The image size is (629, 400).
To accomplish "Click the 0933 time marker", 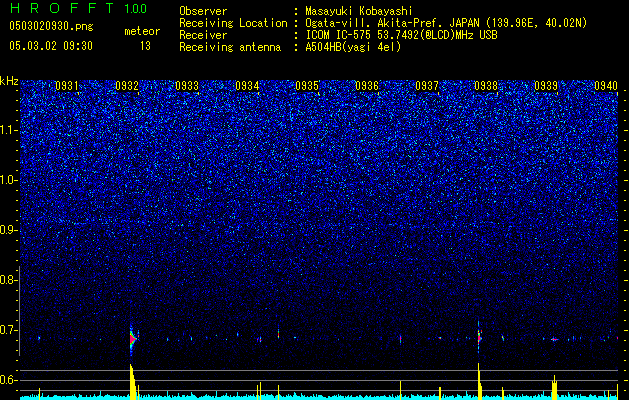I will point(187,86).
